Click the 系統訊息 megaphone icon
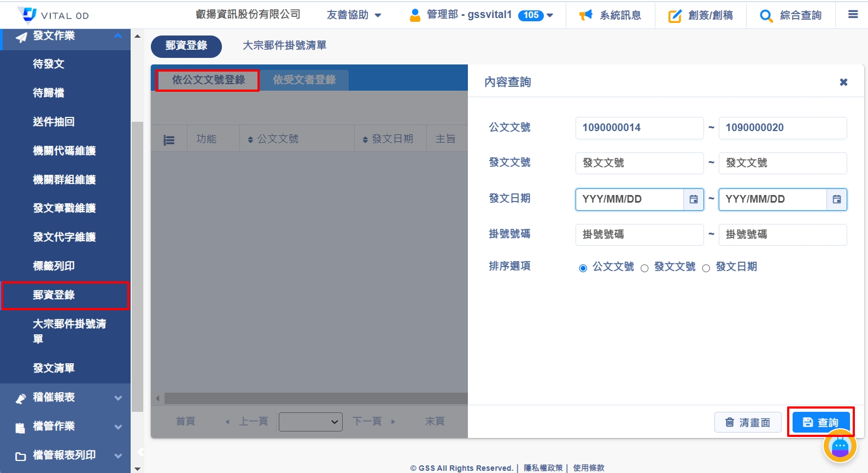This screenshot has height=473, width=868. coord(586,15)
